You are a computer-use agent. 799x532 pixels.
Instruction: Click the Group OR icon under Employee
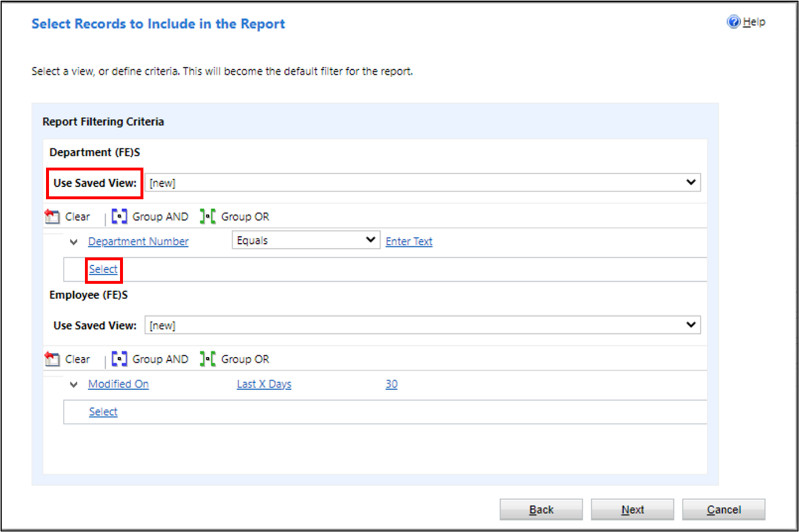[208, 359]
